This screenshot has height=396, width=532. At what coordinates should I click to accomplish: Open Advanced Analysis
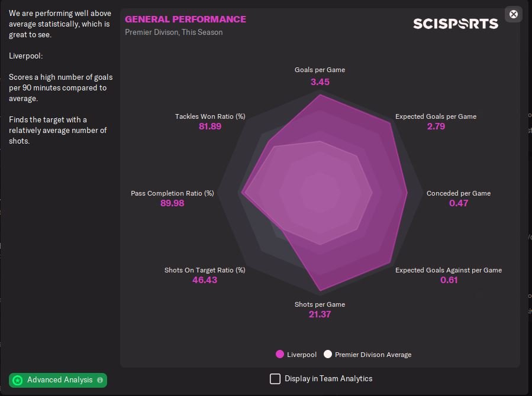coord(59,380)
